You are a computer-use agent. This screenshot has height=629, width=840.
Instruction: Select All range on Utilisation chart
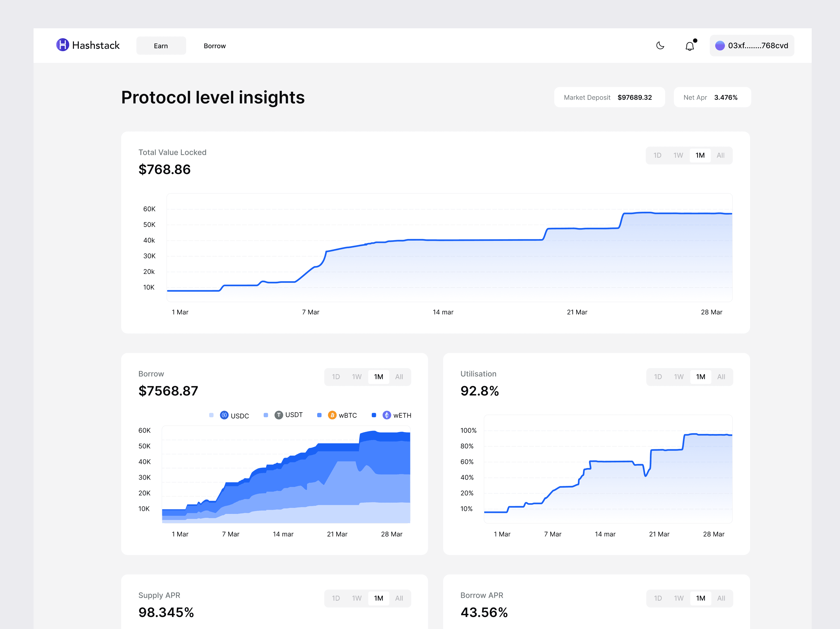[721, 377]
